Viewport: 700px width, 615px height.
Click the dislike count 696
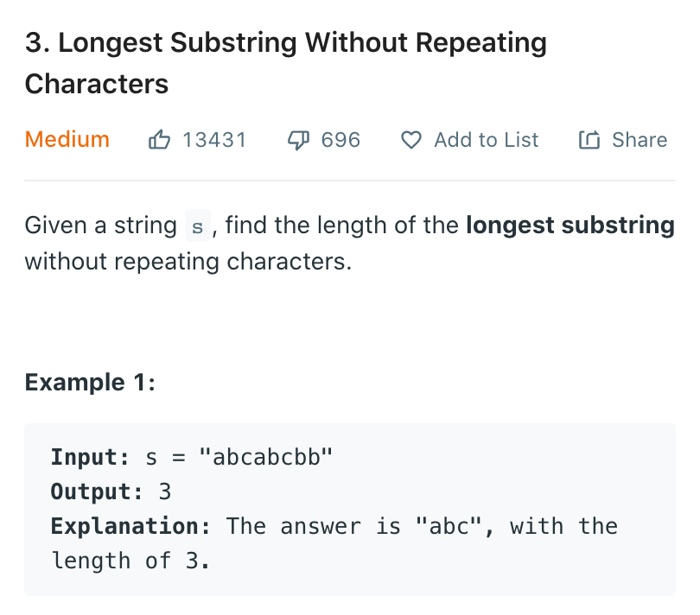pos(340,140)
